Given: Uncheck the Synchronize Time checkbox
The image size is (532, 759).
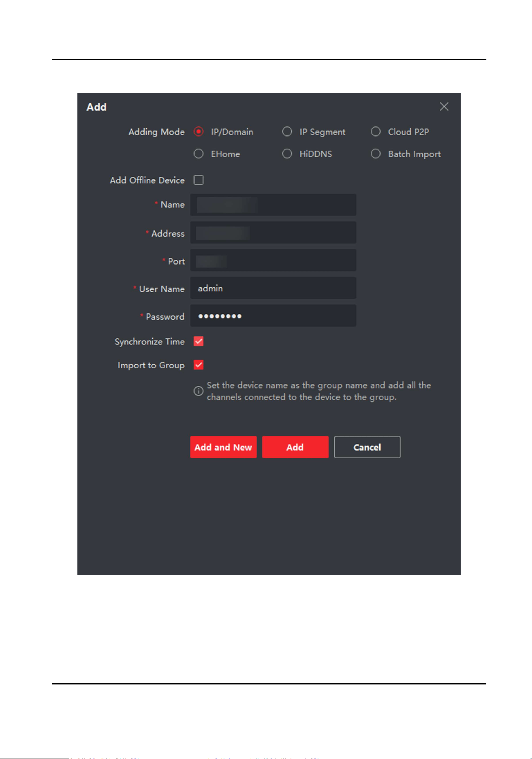Looking at the screenshot, I should (199, 341).
